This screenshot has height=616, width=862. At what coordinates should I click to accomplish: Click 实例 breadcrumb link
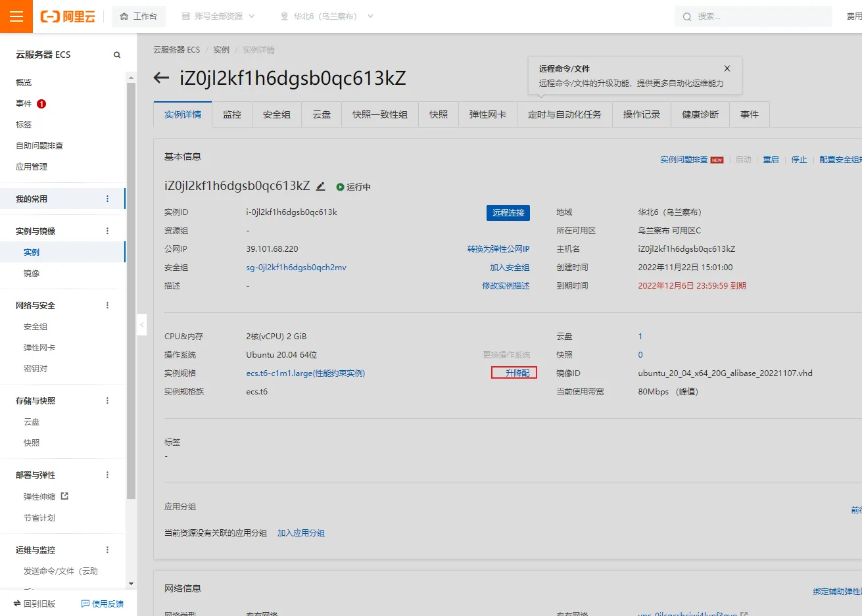[x=221, y=50]
